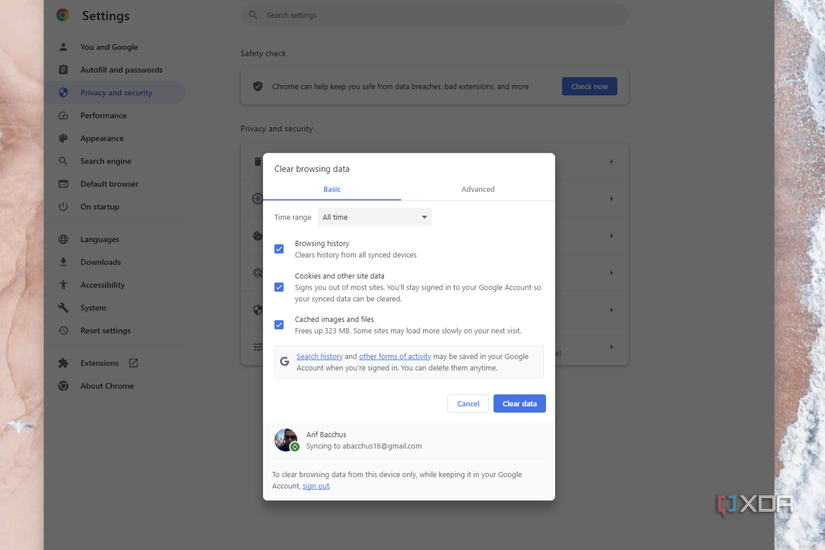The width and height of the screenshot is (825, 550).
Task: Expand the fifth Privacy and security row arrow
Action: (x=611, y=310)
